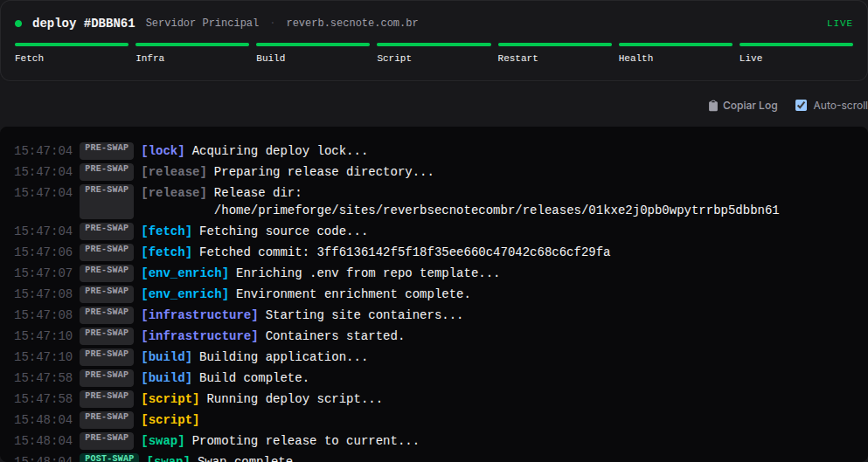868x462 pixels.
Task: Click the Enriching .env from repo template message
Action: [368, 272]
